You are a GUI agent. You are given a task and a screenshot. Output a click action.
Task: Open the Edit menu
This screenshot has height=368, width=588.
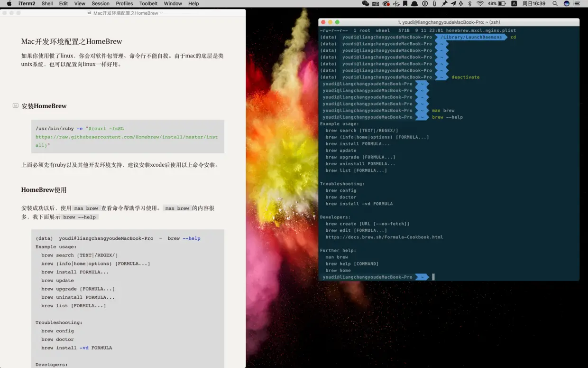(x=63, y=3)
